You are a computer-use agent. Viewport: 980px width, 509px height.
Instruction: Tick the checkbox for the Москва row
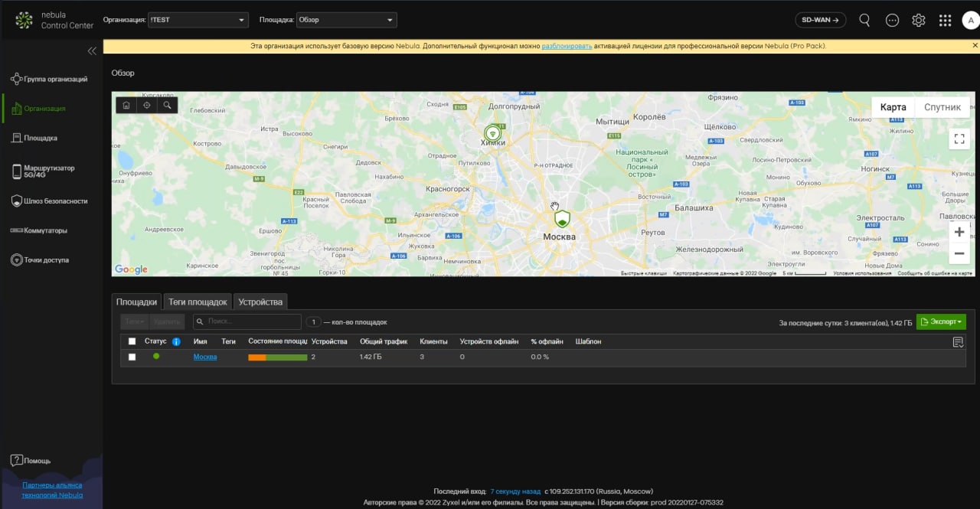(132, 357)
